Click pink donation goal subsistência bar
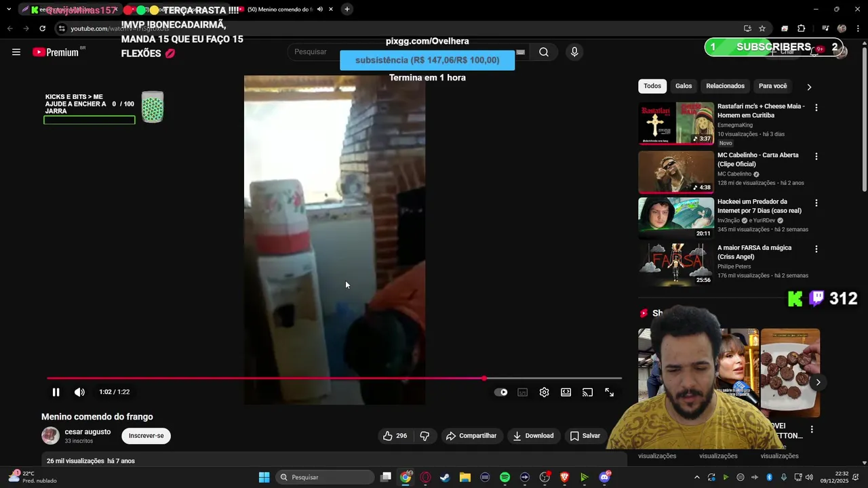 pos(427,60)
